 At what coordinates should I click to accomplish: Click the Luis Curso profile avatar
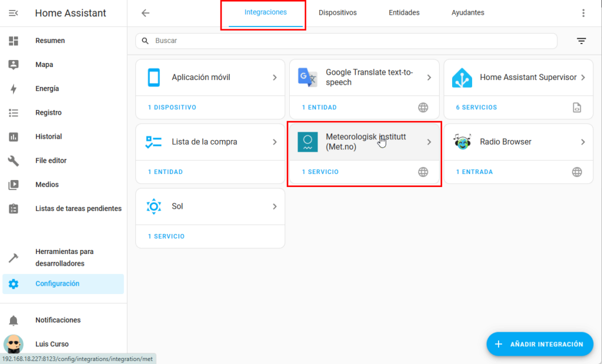[14, 344]
